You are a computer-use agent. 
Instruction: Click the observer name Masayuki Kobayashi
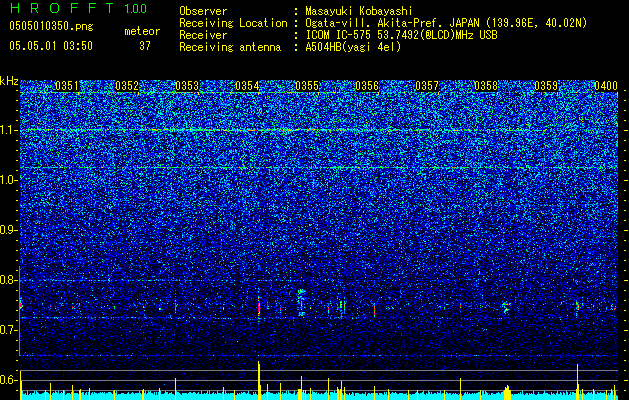pyautogui.click(x=359, y=11)
